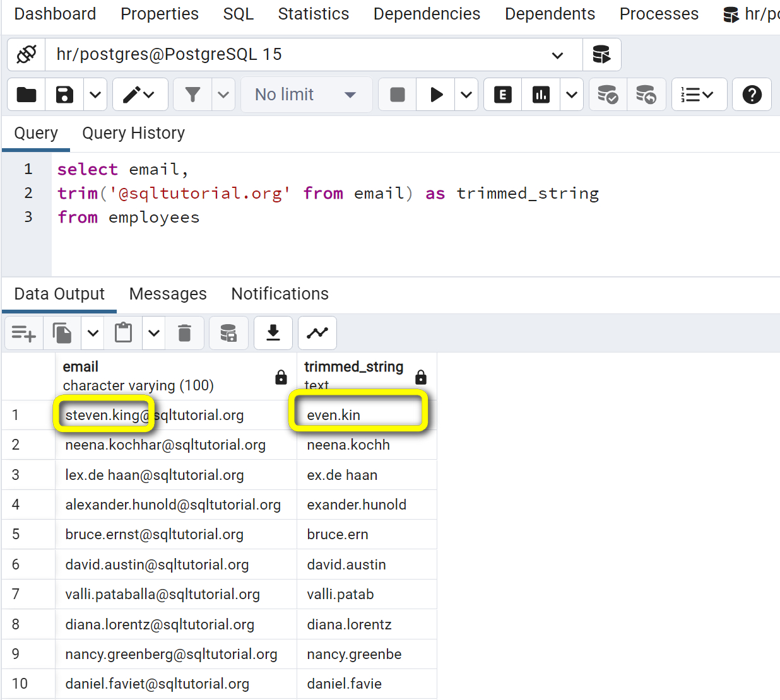Download the query results
The width and height of the screenshot is (780, 700).
click(273, 333)
